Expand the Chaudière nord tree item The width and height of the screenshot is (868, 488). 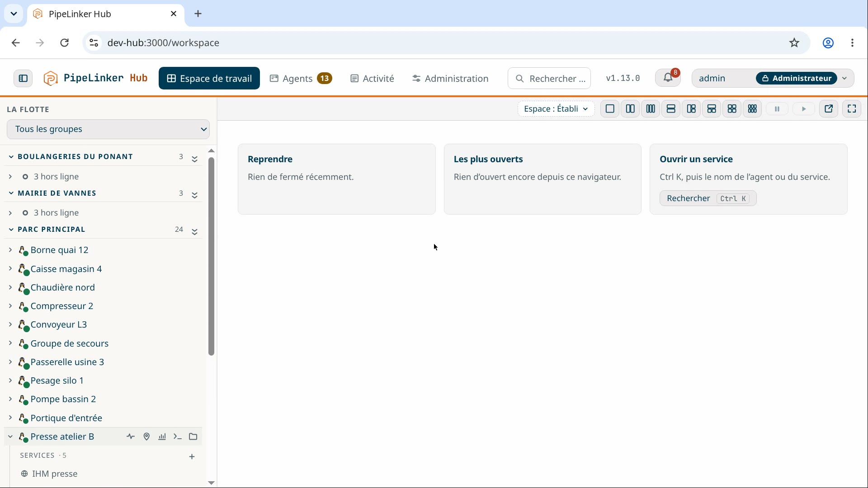click(x=10, y=287)
